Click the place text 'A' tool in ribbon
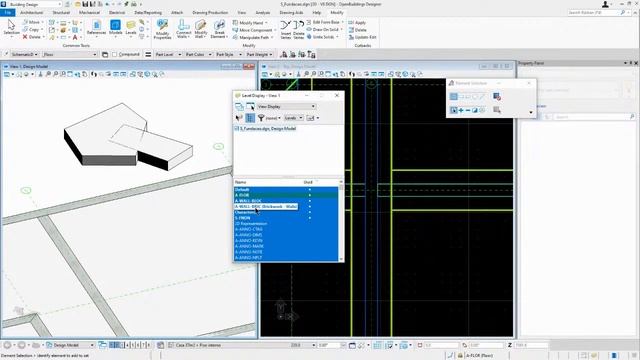 (75, 37)
